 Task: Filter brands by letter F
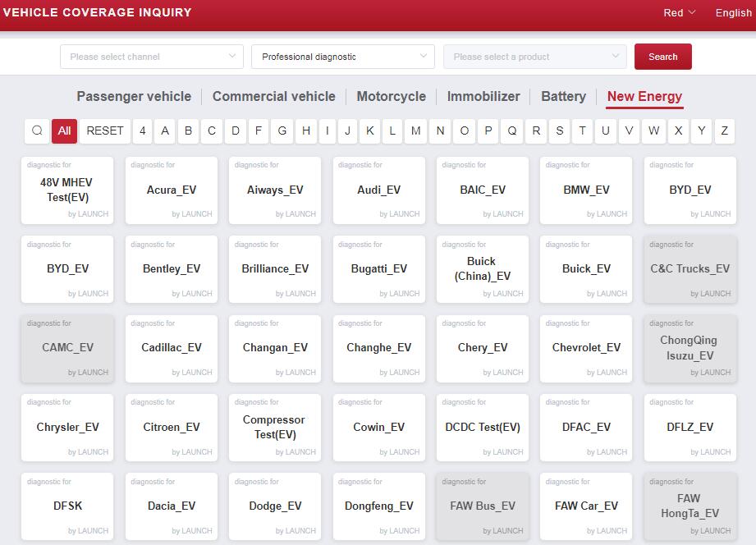(x=259, y=131)
